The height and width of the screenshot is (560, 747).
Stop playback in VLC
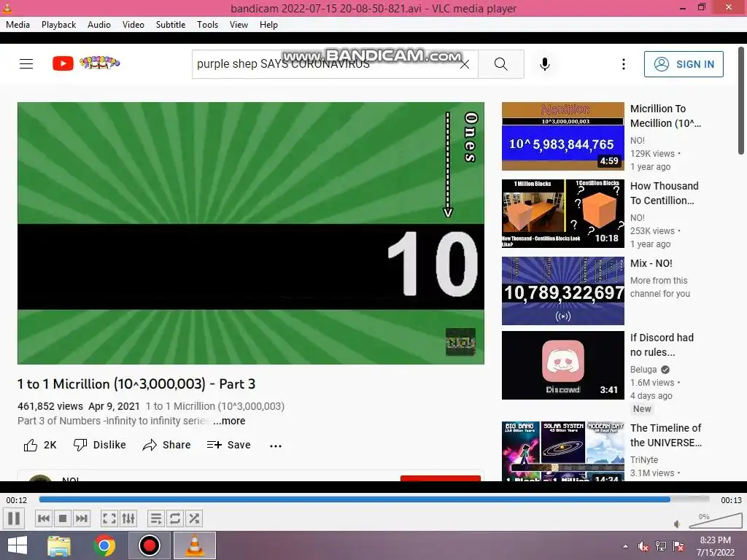pyautogui.click(x=63, y=518)
